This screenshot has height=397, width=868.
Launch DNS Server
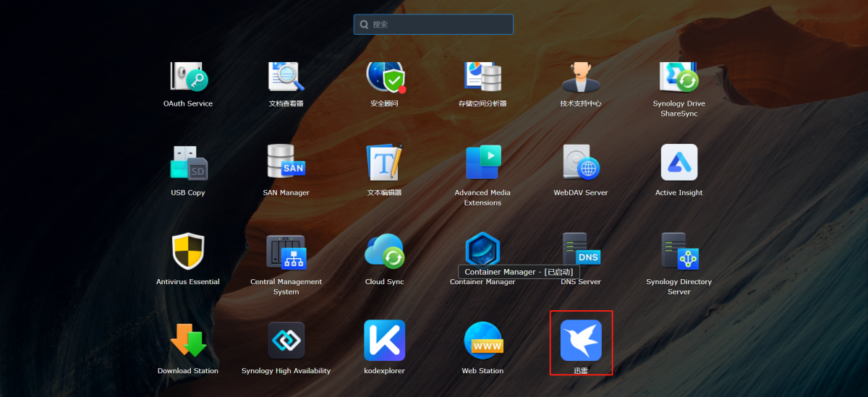pos(581,249)
